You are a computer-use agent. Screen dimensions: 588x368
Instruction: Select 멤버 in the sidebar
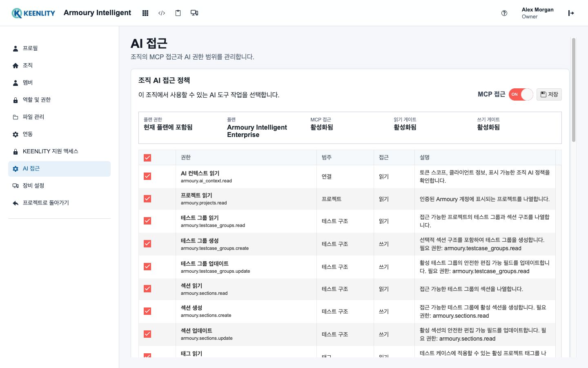(x=59, y=83)
